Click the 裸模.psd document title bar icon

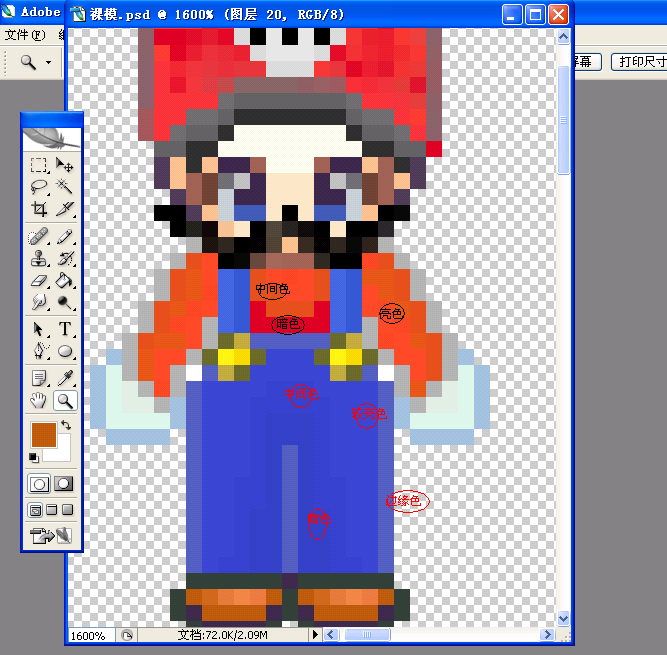tap(78, 14)
